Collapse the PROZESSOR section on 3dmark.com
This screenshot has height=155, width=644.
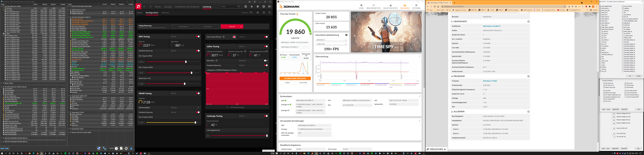click(528, 76)
